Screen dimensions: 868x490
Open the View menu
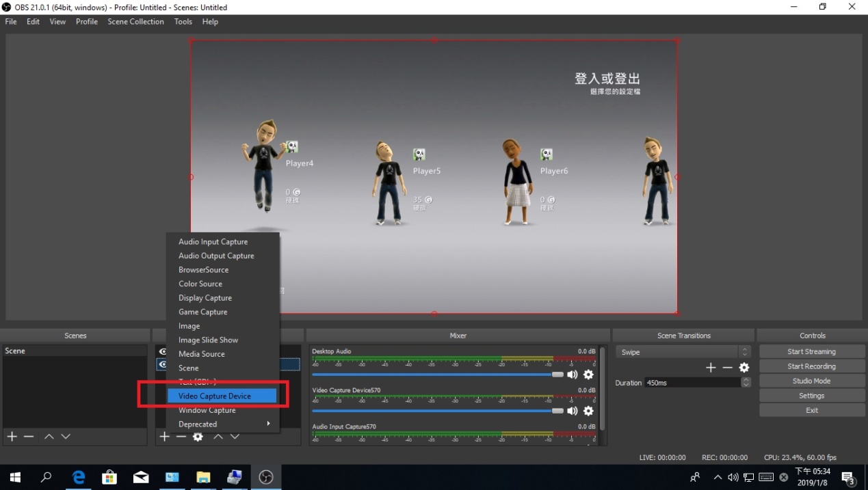57,22
